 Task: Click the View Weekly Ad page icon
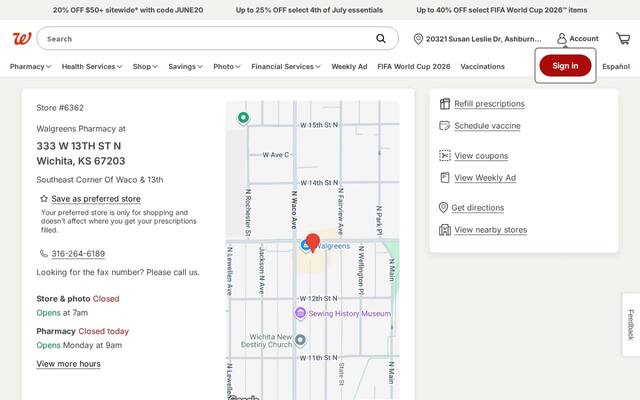coord(444,178)
